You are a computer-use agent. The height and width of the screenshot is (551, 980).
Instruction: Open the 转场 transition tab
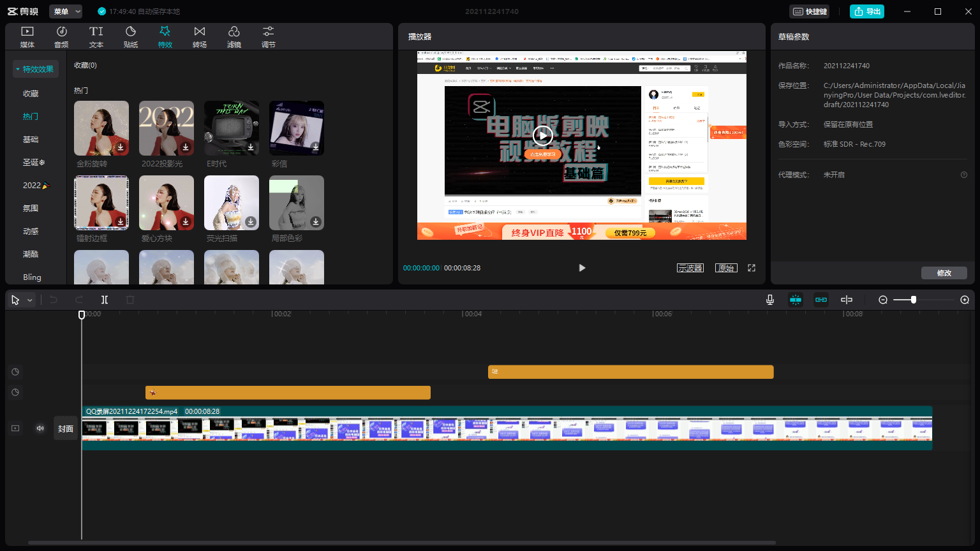pyautogui.click(x=200, y=37)
